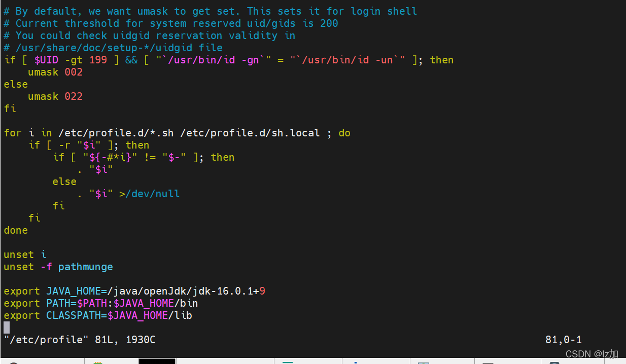Viewport: 626px width, 364px height.
Task: Open the black terminal thumbnail on the taskbar
Action: pos(156,361)
